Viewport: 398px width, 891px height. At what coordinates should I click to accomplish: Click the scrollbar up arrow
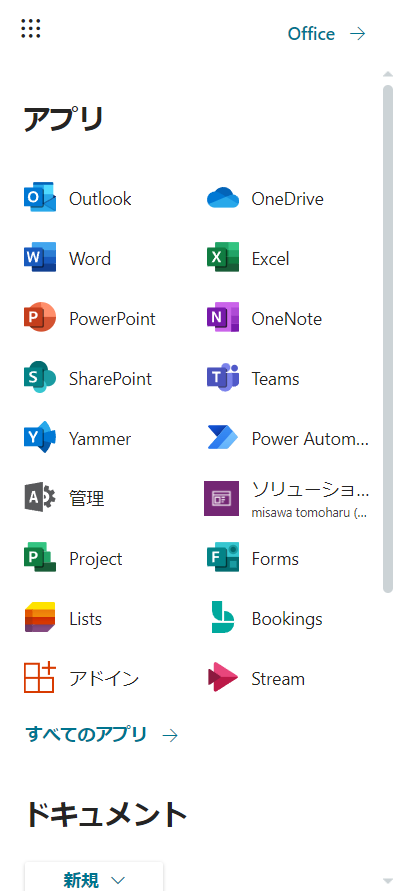pos(388,74)
